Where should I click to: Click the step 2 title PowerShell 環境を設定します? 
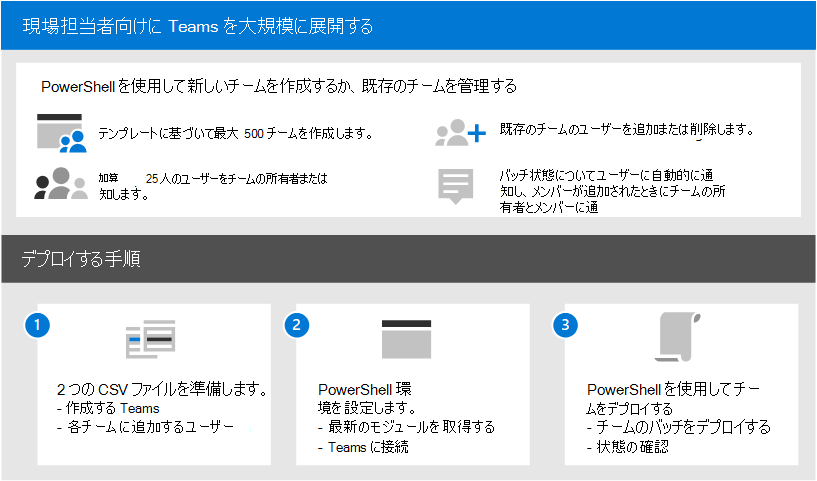click(x=367, y=398)
